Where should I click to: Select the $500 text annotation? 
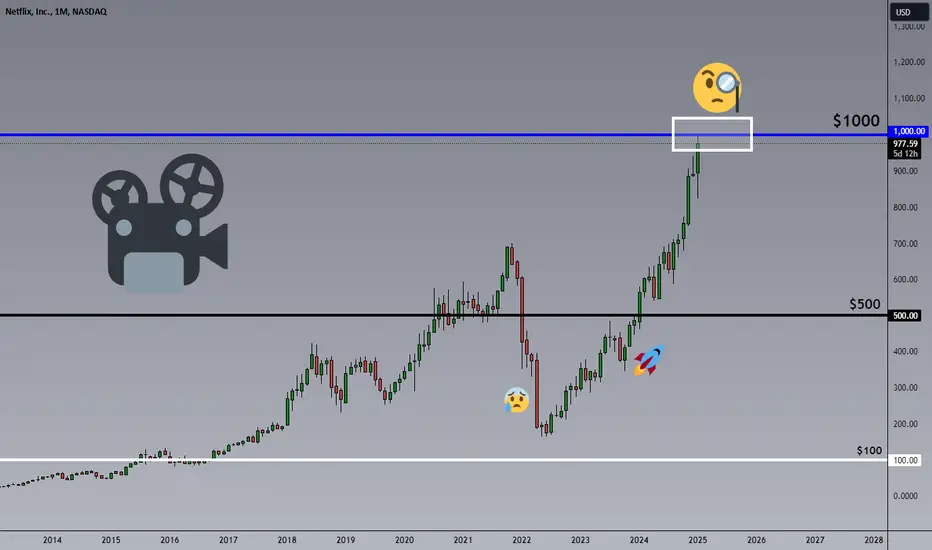click(864, 304)
